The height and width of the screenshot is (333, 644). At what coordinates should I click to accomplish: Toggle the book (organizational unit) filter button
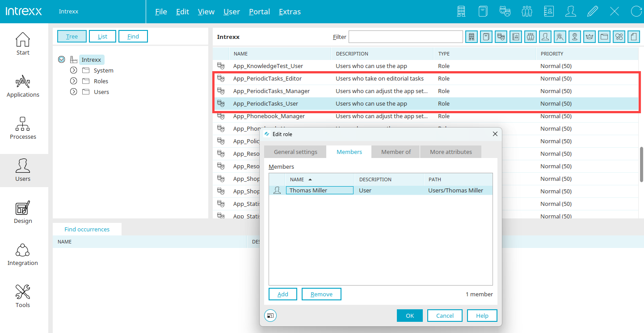(x=486, y=37)
